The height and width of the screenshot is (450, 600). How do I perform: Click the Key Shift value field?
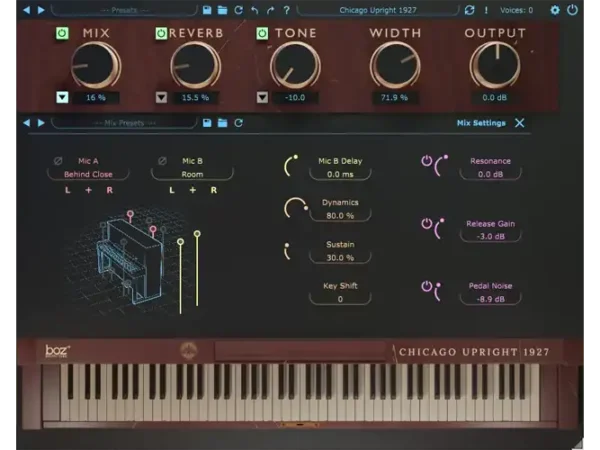340,299
